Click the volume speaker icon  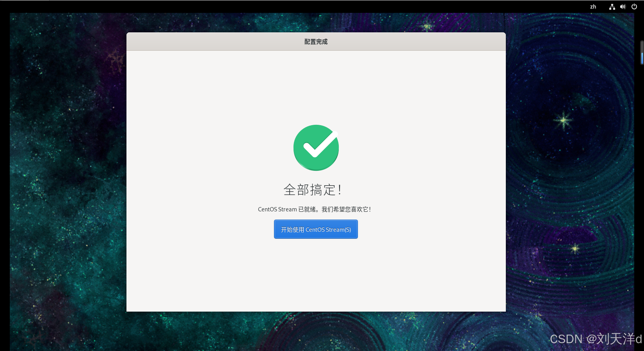(x=623, y=7)
